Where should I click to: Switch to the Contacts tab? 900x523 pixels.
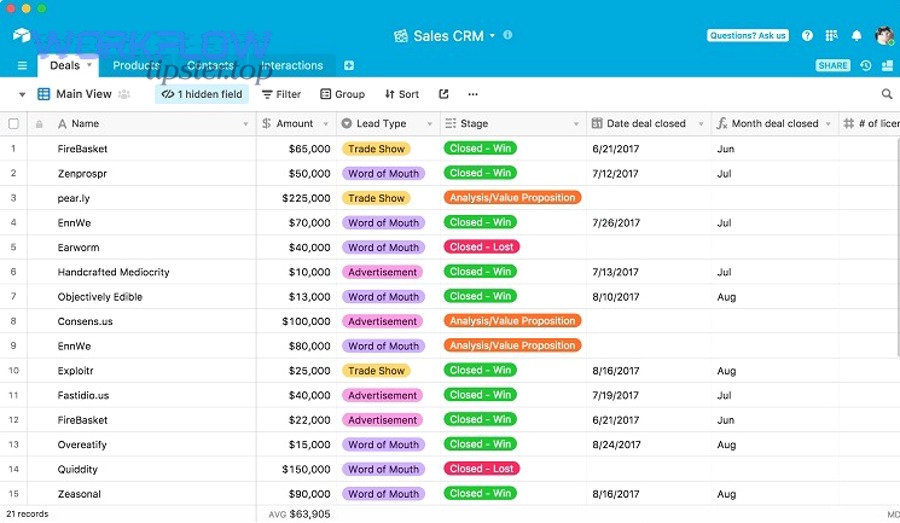point(210,65)
